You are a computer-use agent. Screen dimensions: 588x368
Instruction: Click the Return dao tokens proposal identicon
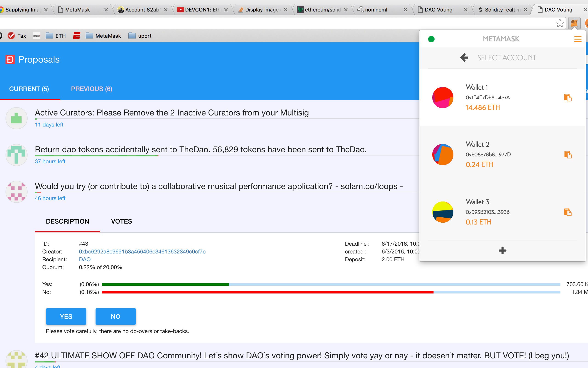click(x=17, y=155)
